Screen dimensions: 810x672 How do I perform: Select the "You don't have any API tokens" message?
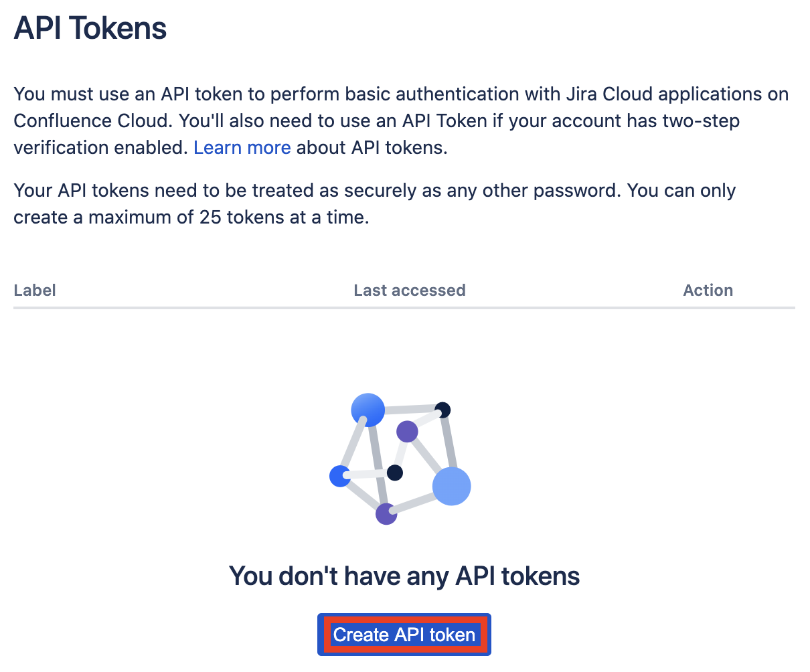tap(404, 576)
